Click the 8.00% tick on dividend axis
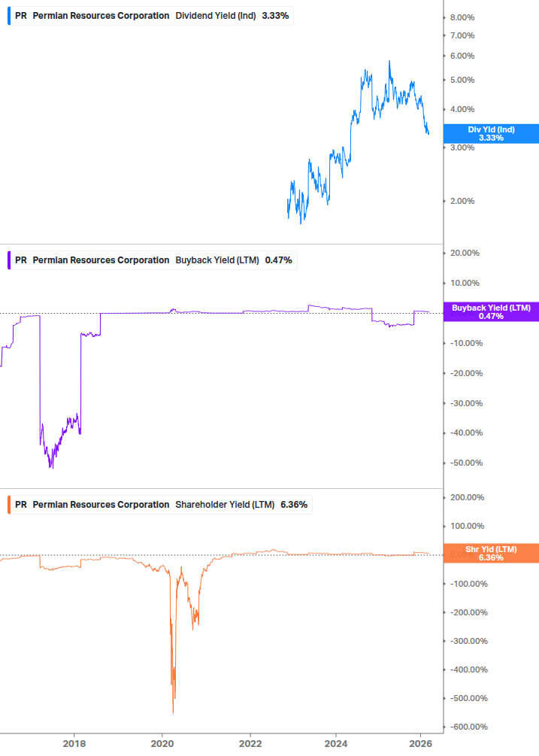This screenshot has height=756, width=539. [462, 18]
